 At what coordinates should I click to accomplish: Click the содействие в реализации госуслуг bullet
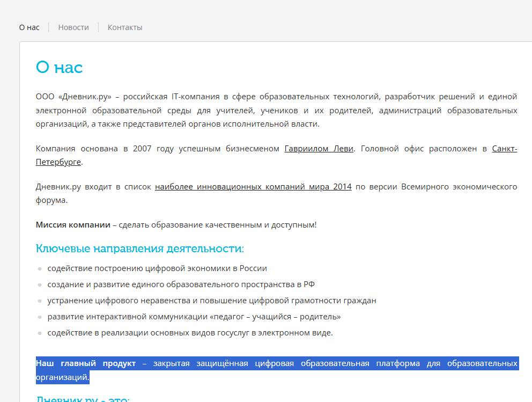(190, 333)
